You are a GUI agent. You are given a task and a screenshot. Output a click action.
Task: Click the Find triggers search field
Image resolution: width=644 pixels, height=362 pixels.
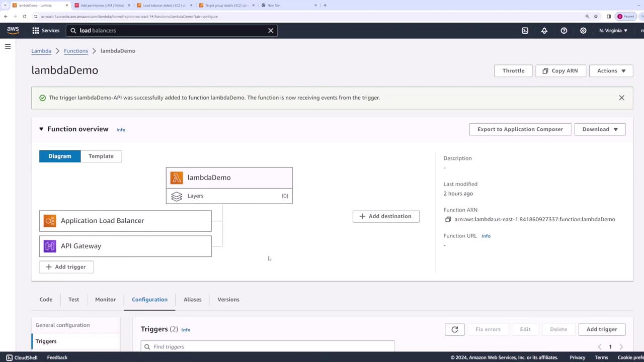coord(268,346)
